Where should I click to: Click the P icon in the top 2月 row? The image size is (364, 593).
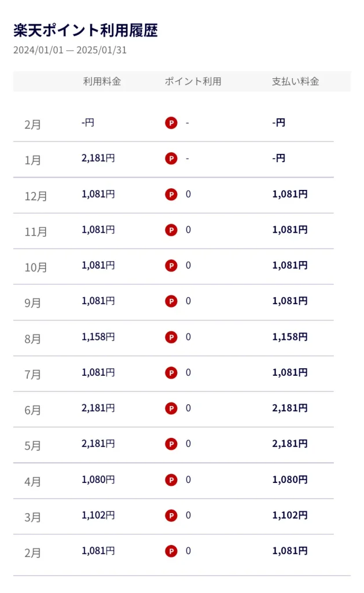(x=171, y=123)
